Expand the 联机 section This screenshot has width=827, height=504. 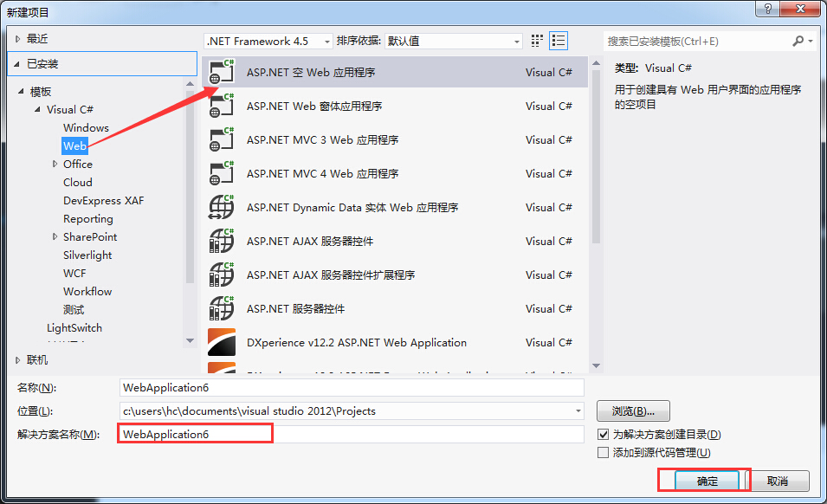[x=17, y=360]
